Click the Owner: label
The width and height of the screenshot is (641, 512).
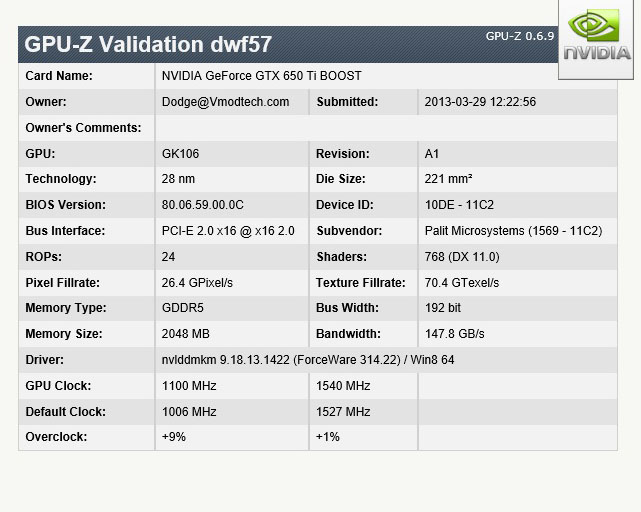(x=46, y=102)
